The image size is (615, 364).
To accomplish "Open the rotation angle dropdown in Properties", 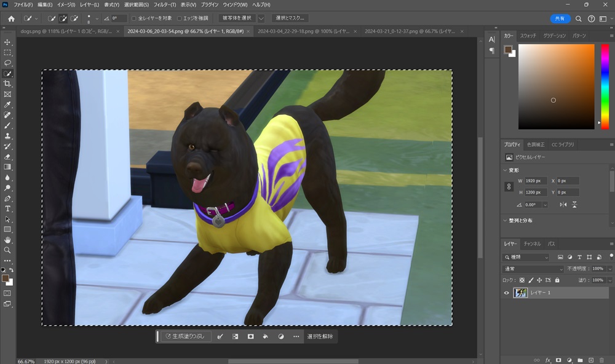I will coord(545,205).
